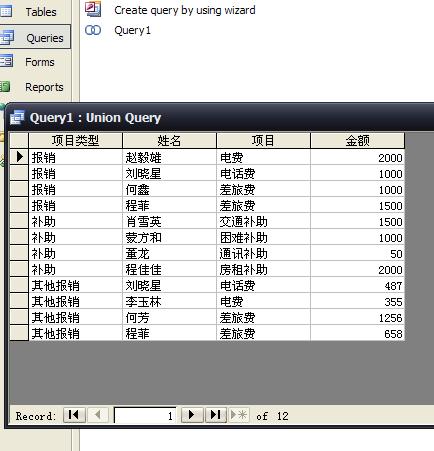Select the 项目类型 column header

tap(76, 140)
